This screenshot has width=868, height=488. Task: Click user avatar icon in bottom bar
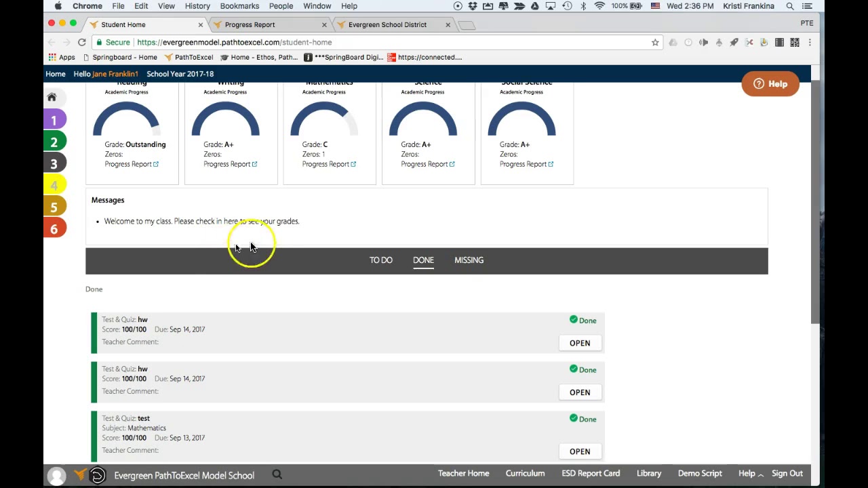[56, 475]
